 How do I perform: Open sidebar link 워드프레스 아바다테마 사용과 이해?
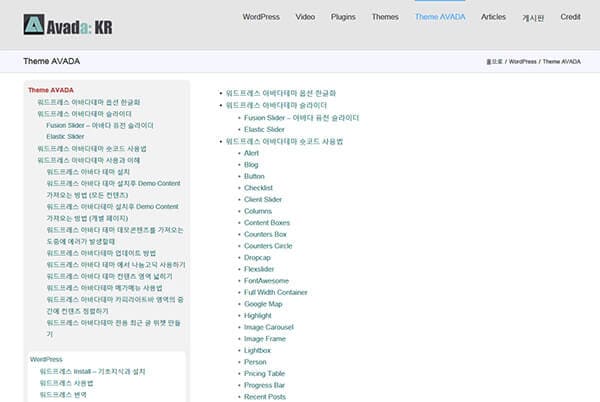click(x=89, y=160)
